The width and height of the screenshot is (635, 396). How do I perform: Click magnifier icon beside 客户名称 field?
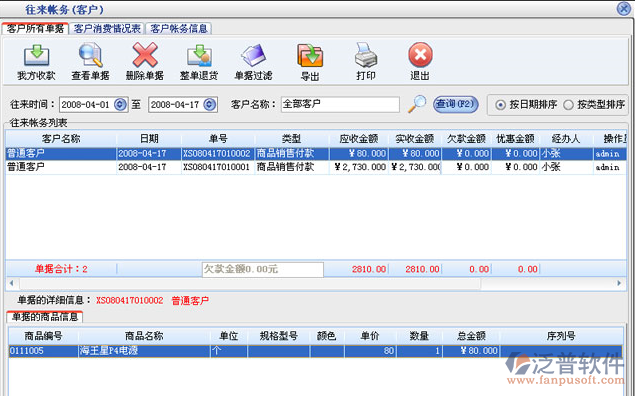417,104
